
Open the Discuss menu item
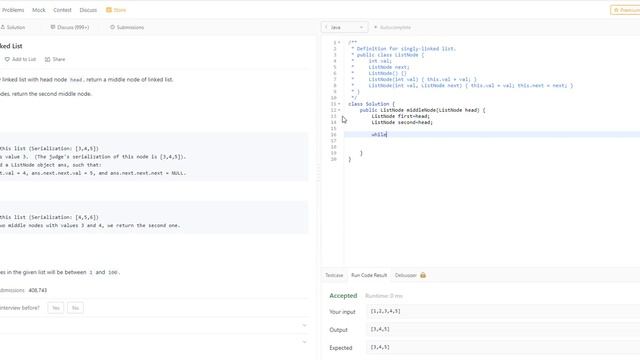click(88, 10)
